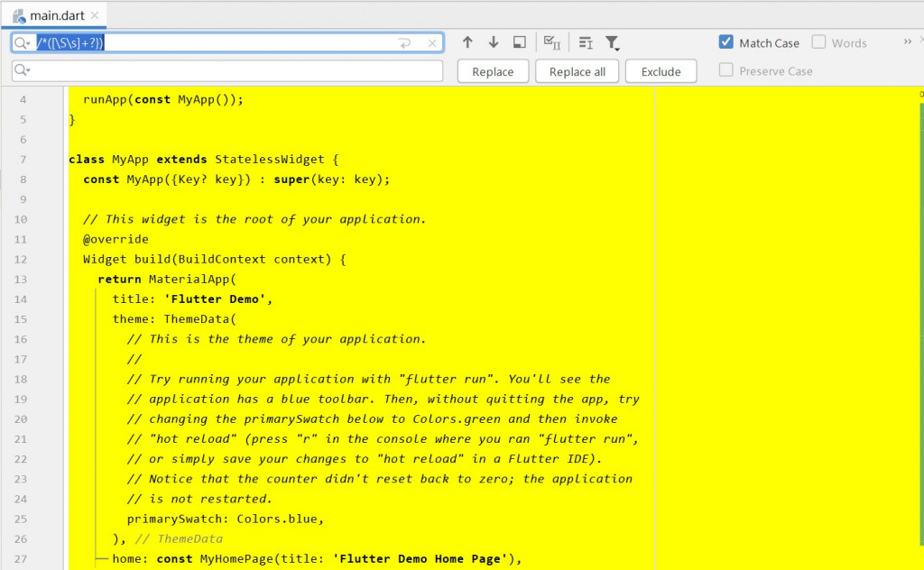The image size is (924, 570).
Task: Click 'return MaterialApp(' line
Action: click(x=167, y=279)
